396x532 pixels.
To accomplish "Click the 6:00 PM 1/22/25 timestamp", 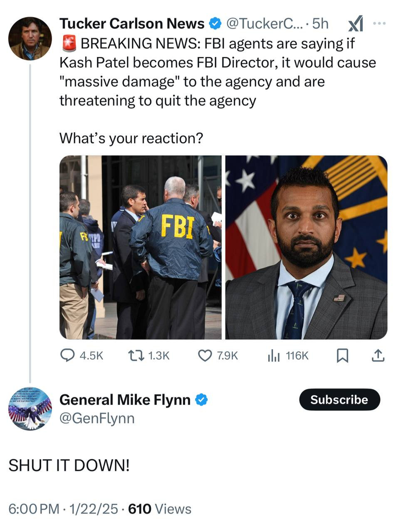I will [x=63, y=509].
